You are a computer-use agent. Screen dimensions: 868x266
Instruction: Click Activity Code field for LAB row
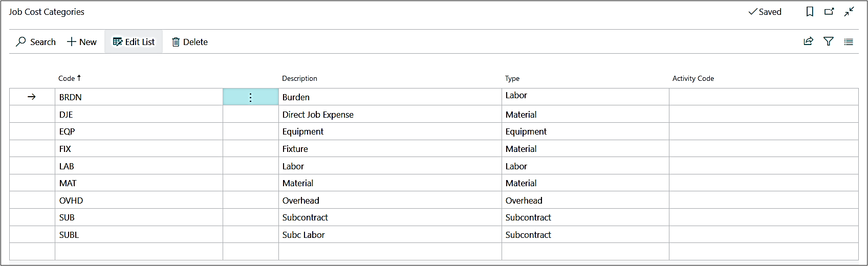click(763, 166)
